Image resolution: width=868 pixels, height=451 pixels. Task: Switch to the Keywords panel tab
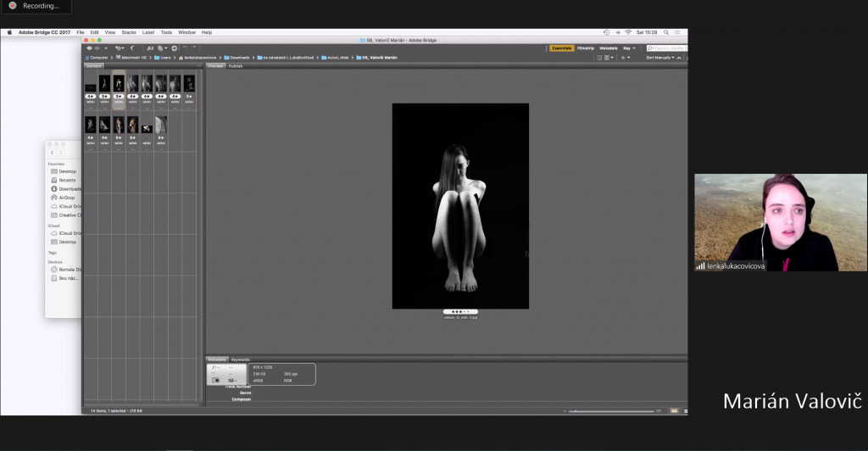point(240,359)
